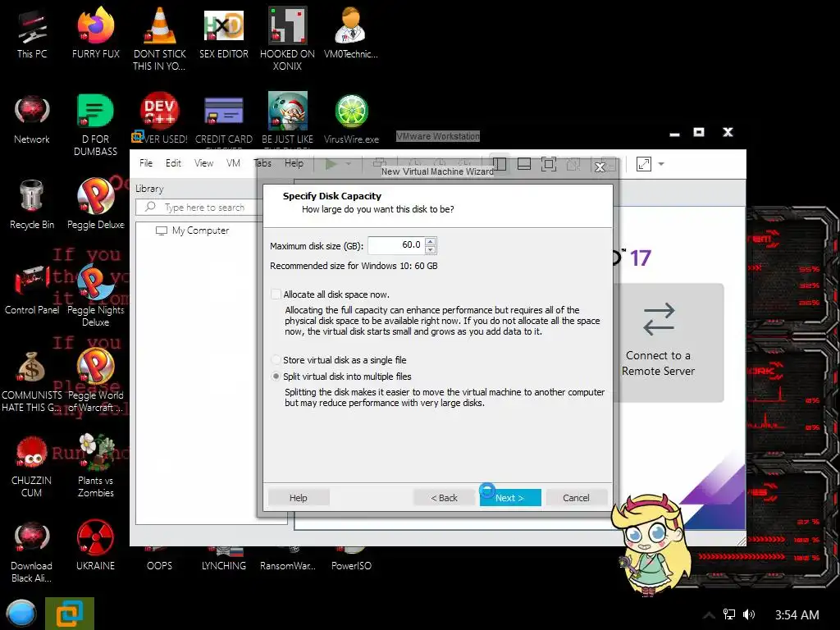This screenshot has width=840, height=630.
Task: Open the File menu
Action: [146, 163]
